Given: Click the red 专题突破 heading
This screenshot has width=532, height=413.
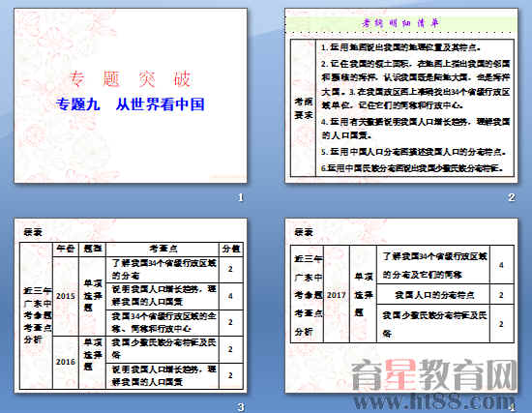Looking at the screenshot, I should (x=131, y=79).
